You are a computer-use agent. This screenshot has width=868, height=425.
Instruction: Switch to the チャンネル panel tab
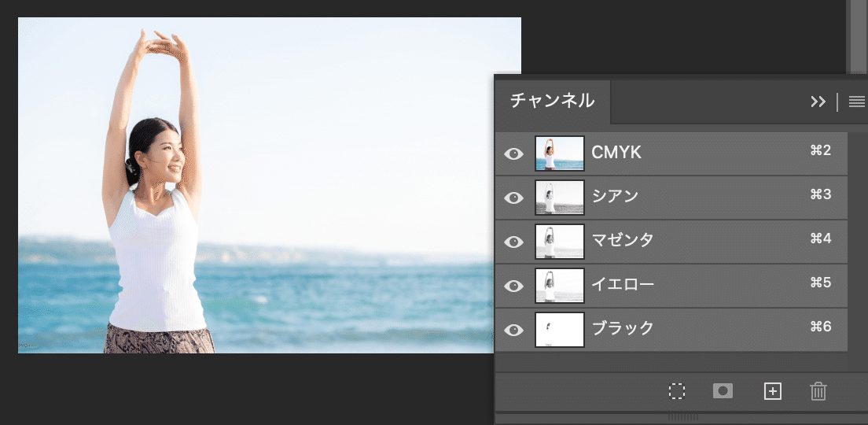tap(552, 101)
